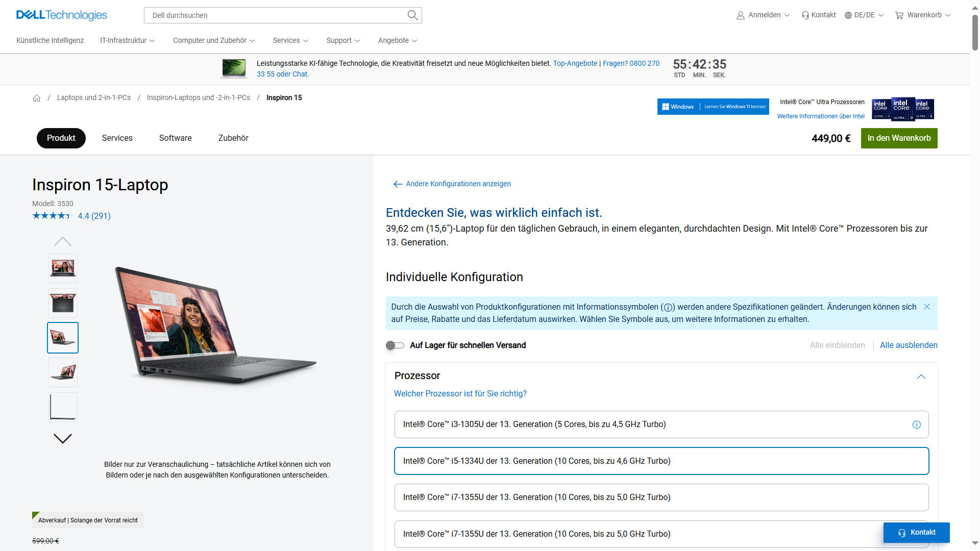The width and height of the screenshot is (980, 551).
Task: Open the Warenkorb cart icon
Action: pos(899,15)
